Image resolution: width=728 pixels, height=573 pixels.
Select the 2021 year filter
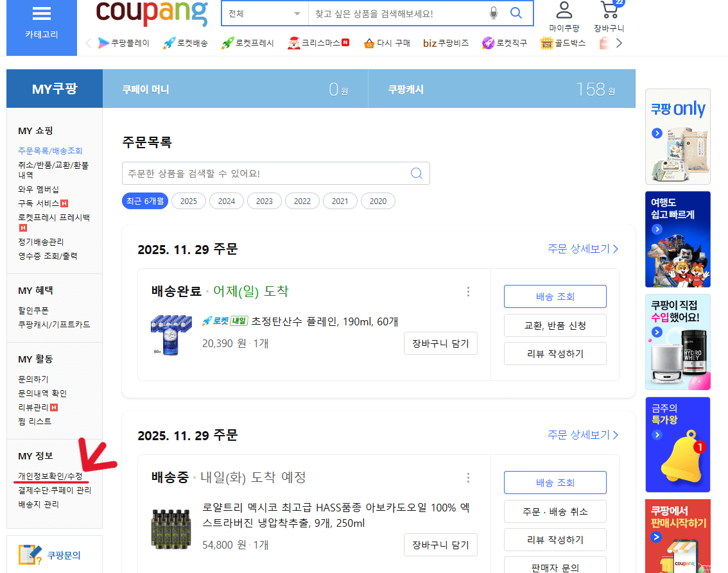[340, 201]
